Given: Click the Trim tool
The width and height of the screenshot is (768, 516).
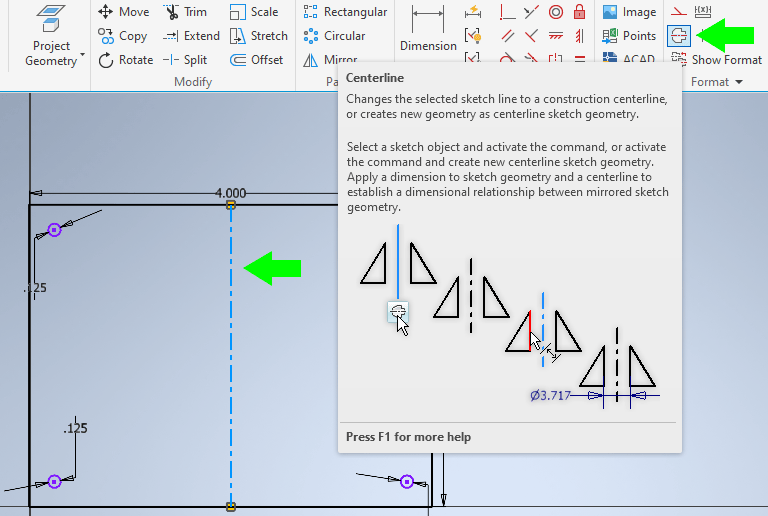Looking at the screenshot, I should (185, 12).
